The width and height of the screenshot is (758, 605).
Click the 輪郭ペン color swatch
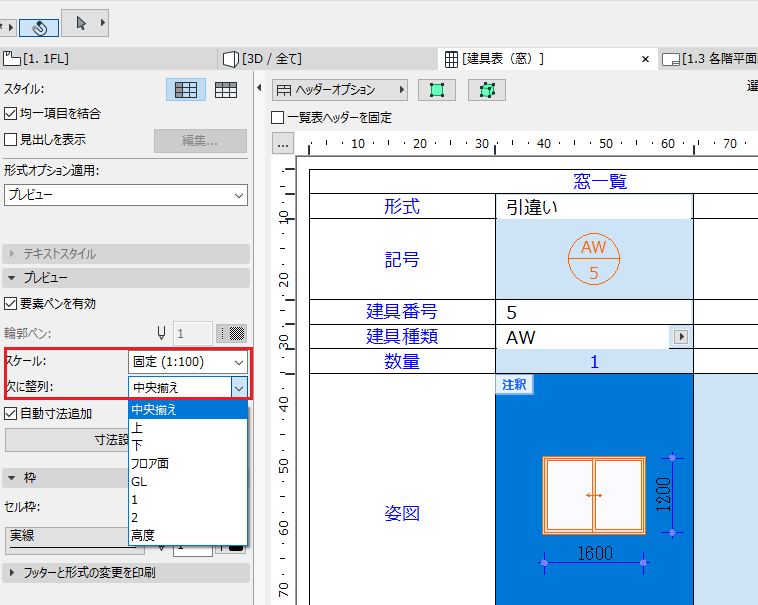pos(231,333)
